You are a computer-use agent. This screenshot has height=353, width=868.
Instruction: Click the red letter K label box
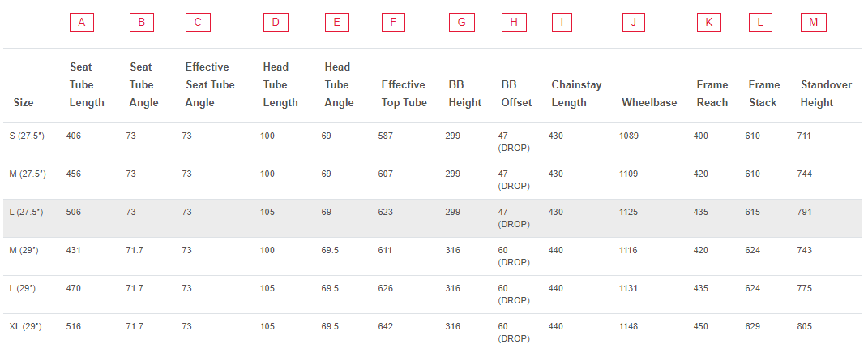click(709, 23)
